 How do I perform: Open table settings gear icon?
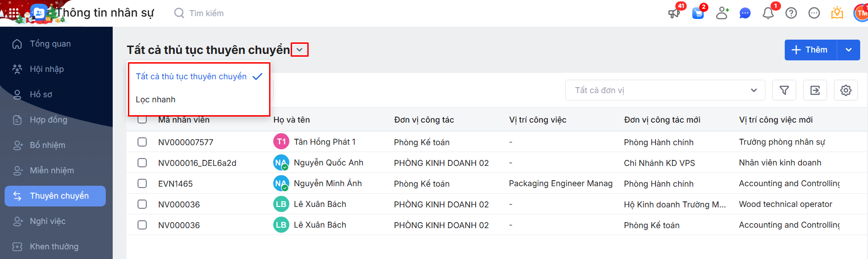pyautogui.click(x=845, y=90)
